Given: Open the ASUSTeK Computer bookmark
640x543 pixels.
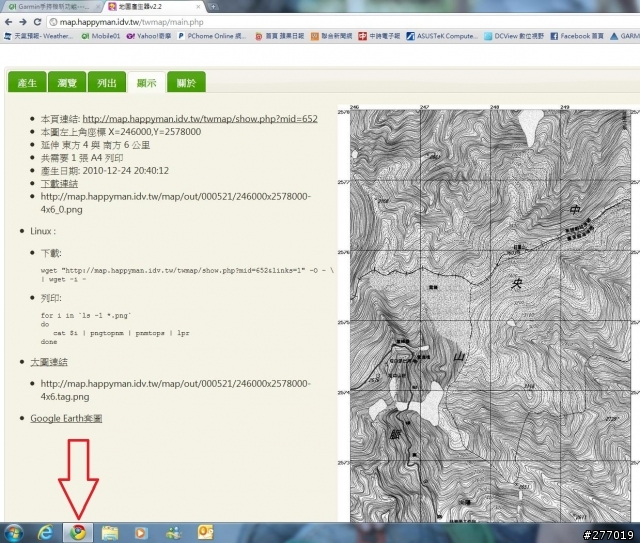Looking at the screenshot, I should [x=442, y=36].
